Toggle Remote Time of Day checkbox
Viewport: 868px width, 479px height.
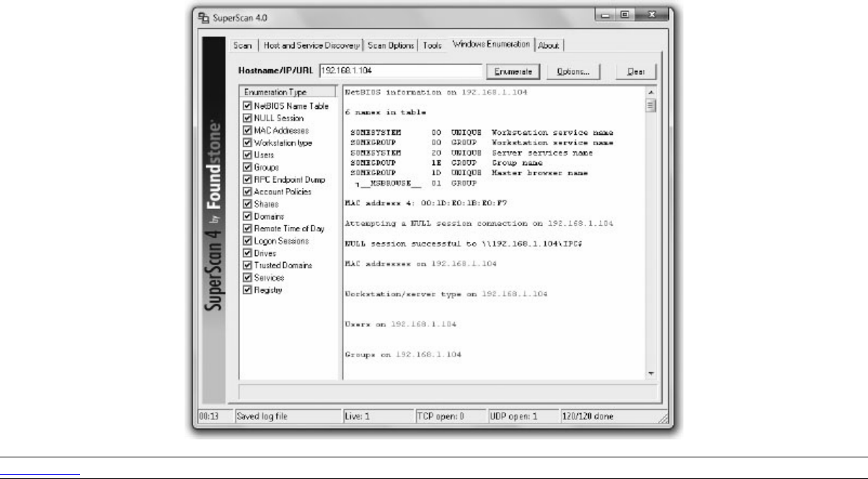pyautogui.click(x=247, y=228)
